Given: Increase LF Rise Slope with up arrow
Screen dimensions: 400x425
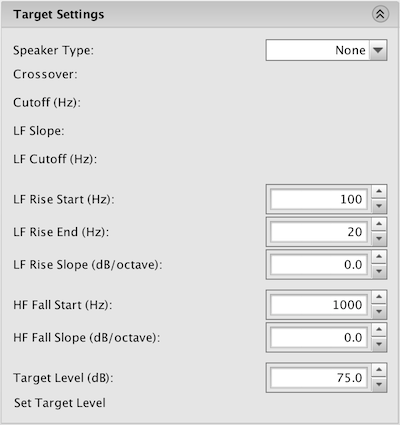Looking at the screenshot, I should [x=379, y=257].
